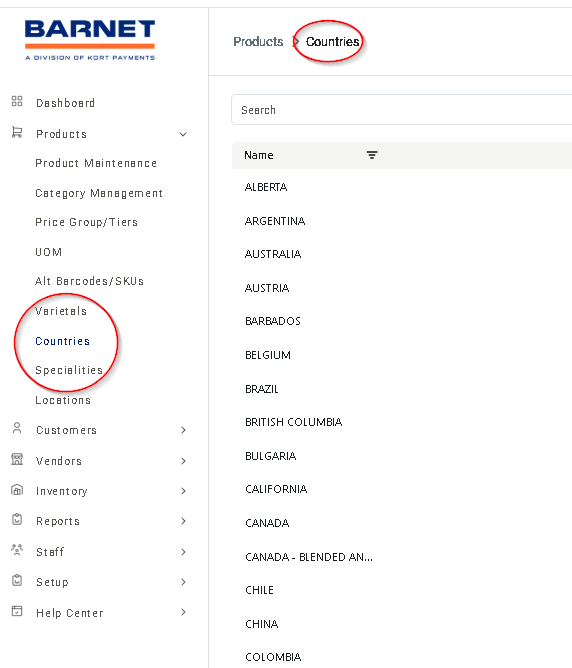
Task: Click the Name column filter icon
Action: pyautogui.click(x=372, y=155)
